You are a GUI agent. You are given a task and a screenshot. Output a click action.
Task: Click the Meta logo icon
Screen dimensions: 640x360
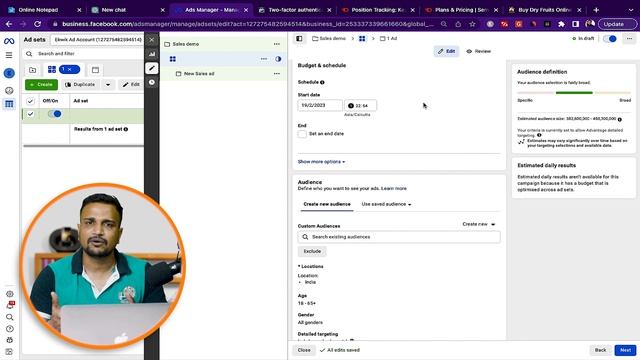point(9,41)
